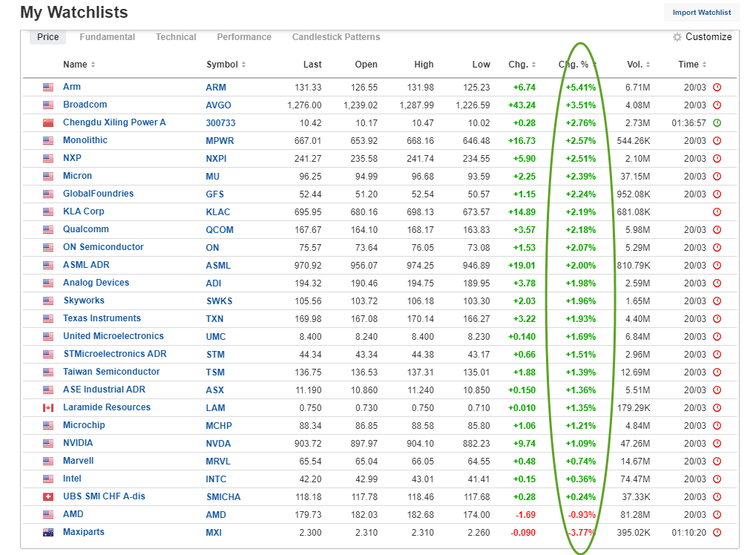Click the clock icon in KLA Corp row

717,211
